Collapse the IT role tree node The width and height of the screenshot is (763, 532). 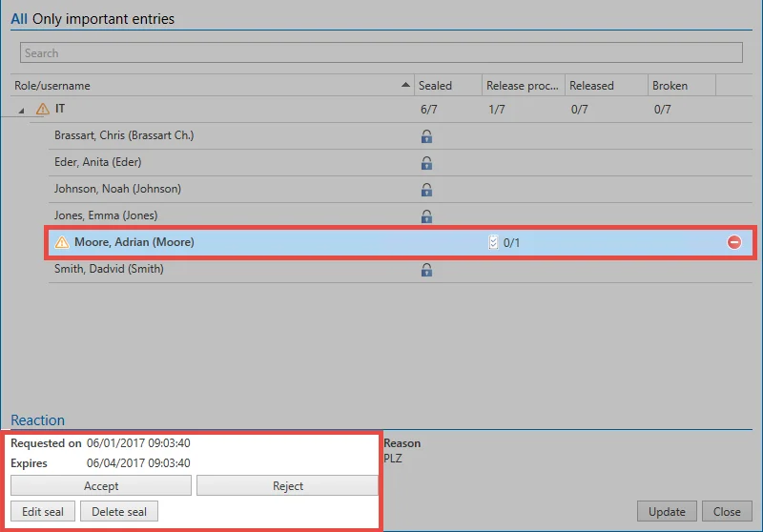point(21,111)
